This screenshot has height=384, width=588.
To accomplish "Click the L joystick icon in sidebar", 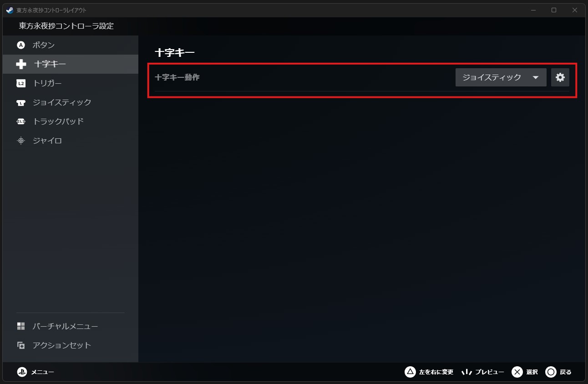I will pos(21,102).
